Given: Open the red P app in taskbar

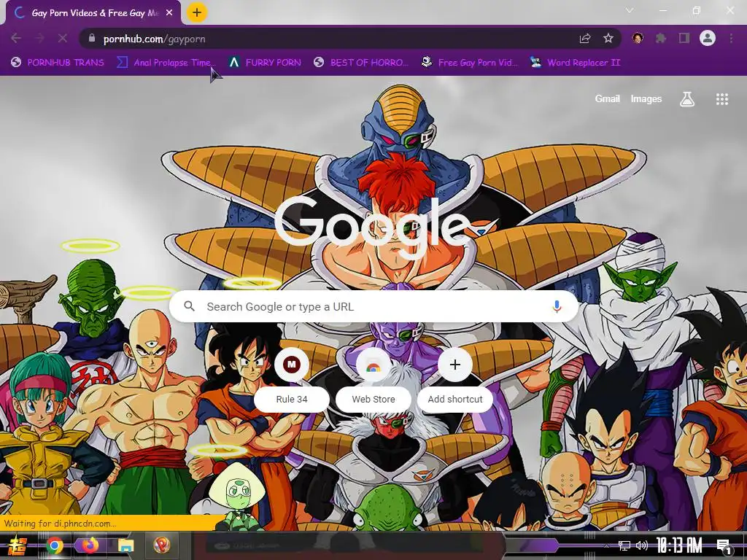Looking at the screenshot, I should [x=162, y=545].
